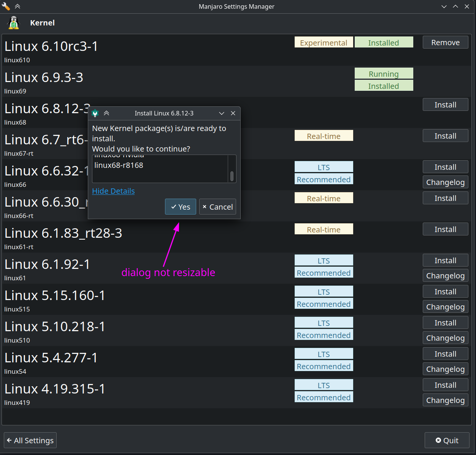Image resolution: width=476 pixels, height=455 pixels.
Task: Click the wrench icon in the main title bar
Action: tap(6, 6)
